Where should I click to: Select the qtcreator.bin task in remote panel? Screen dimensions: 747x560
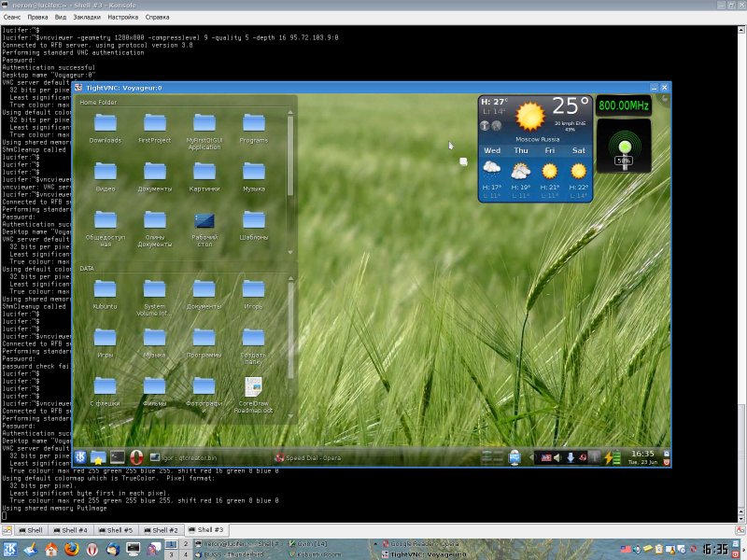tap(184, 457)
